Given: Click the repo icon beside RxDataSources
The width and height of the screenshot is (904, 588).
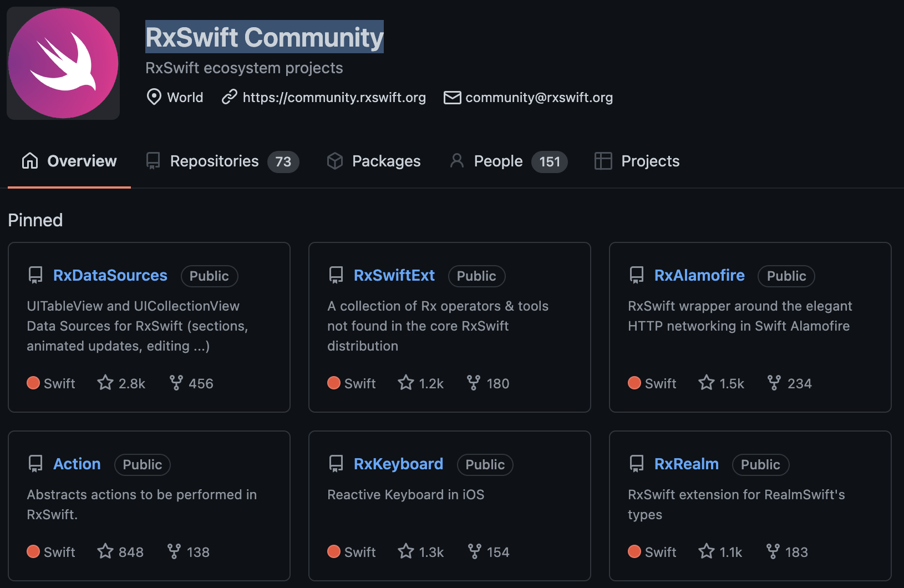Looking at the screenshot, I should (35, 275).
